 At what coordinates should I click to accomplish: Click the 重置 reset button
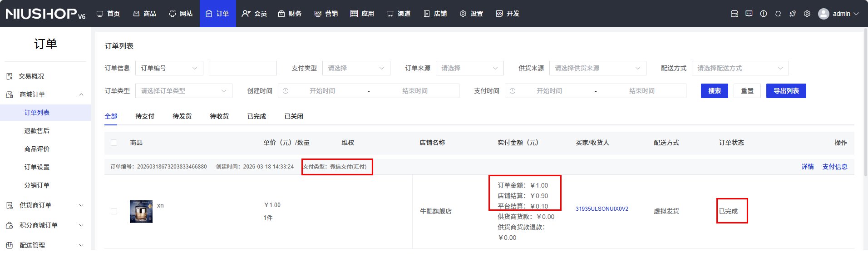click(747, 91)
